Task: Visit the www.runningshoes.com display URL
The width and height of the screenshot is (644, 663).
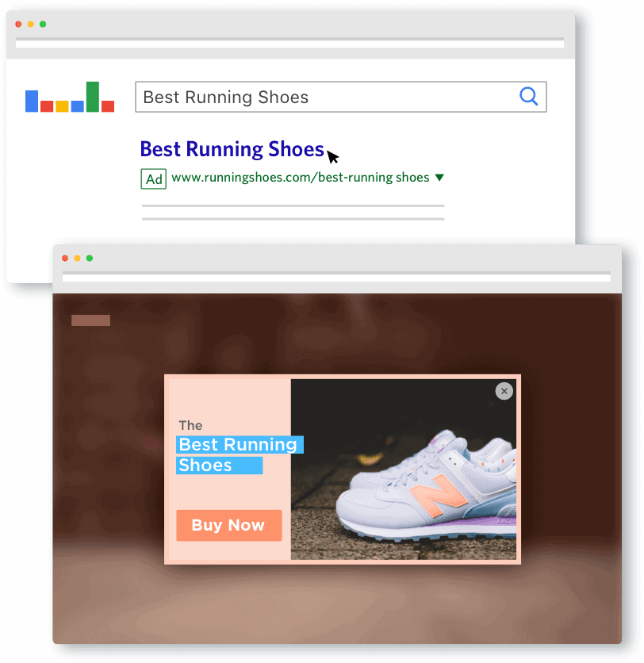Action: [301, 178]
